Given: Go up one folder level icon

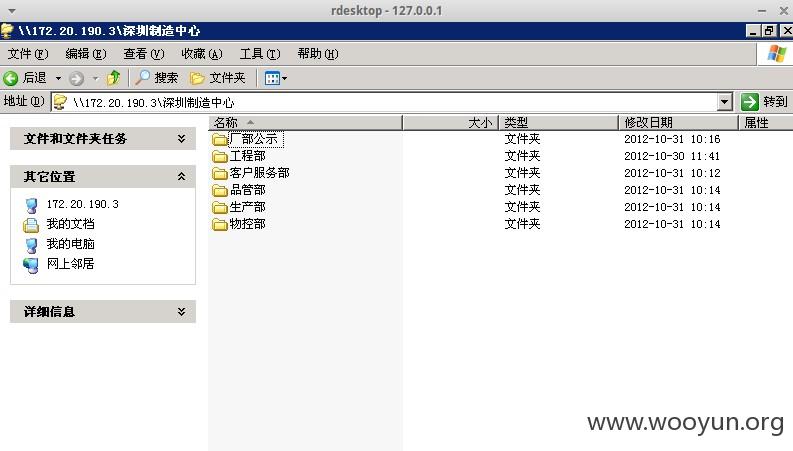Looking at the screenshot, I should coord(113,78).
